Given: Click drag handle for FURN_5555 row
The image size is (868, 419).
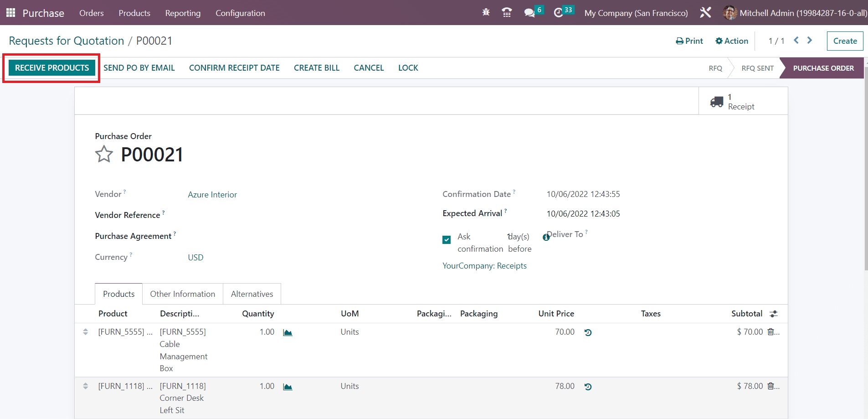Looking at the screenshot, I should click(85, 332).
